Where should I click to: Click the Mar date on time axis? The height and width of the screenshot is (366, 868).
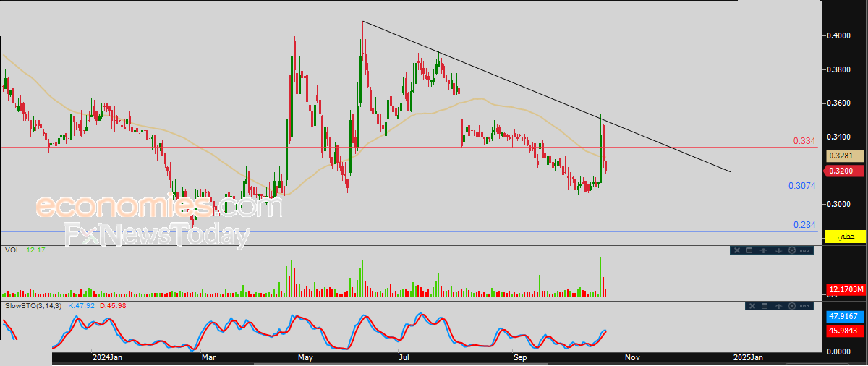pos(209,357)
